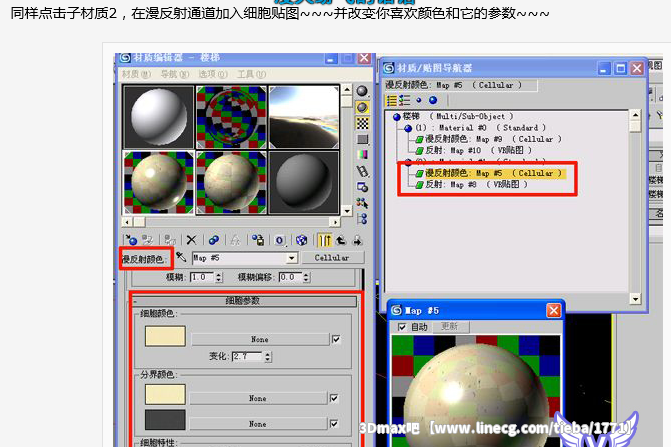Click the 模糊 value spinner arrows
Viewport: 671px width, 447px height.
click(219, 277)
